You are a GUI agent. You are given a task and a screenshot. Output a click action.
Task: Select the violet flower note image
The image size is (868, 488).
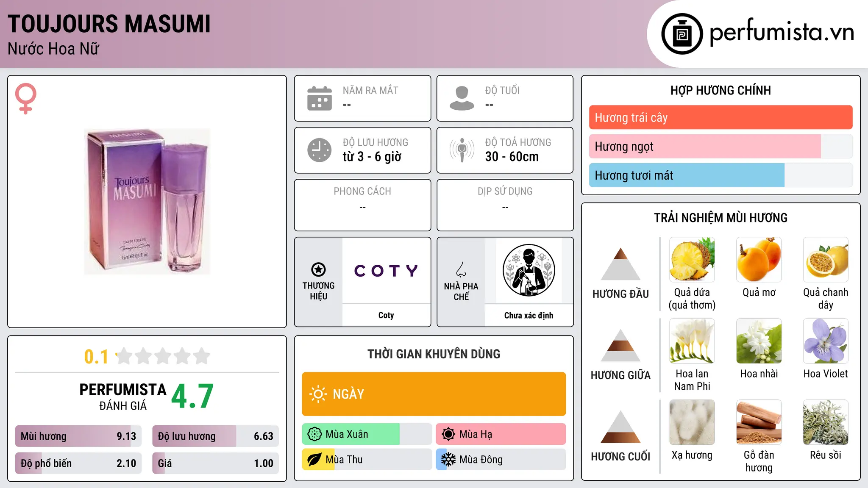tap(826, 341)
